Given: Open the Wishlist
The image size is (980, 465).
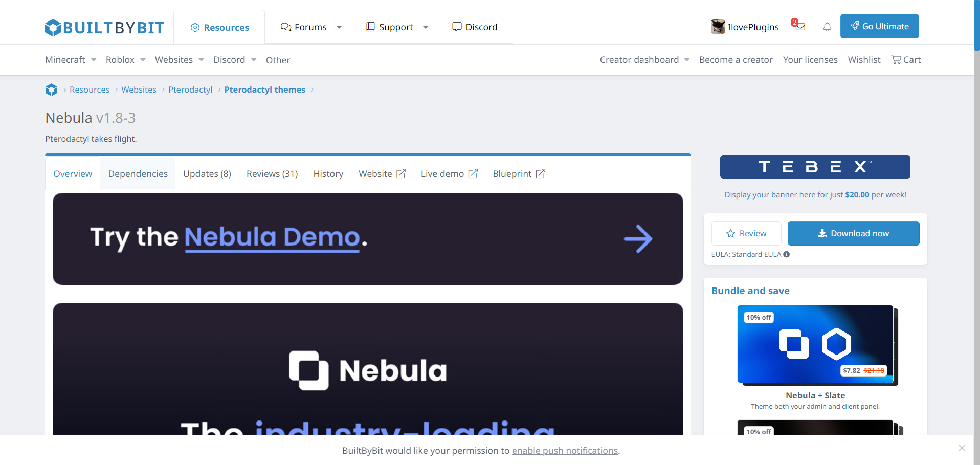Looking at the screenshot, I should tap(864, 60).
